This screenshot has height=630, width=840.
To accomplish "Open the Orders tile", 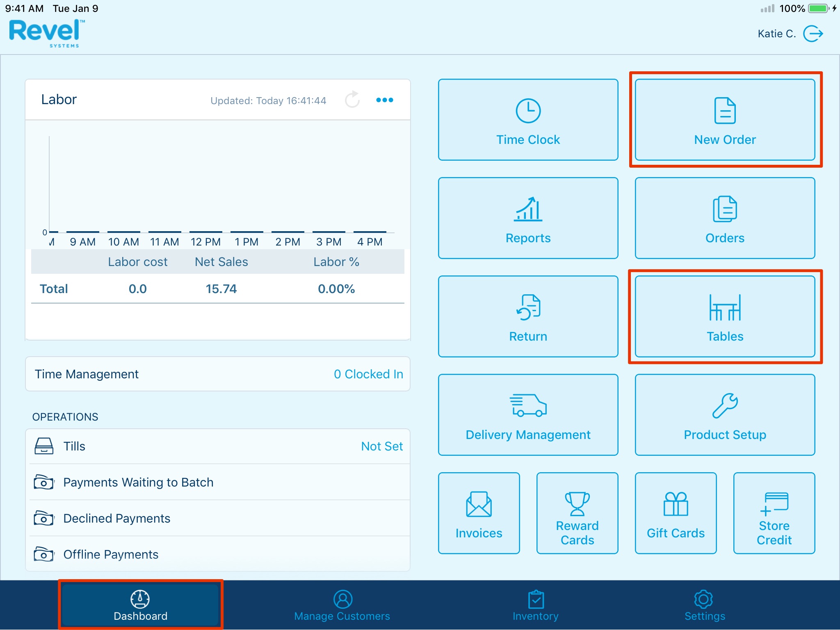I will [725, 218].
